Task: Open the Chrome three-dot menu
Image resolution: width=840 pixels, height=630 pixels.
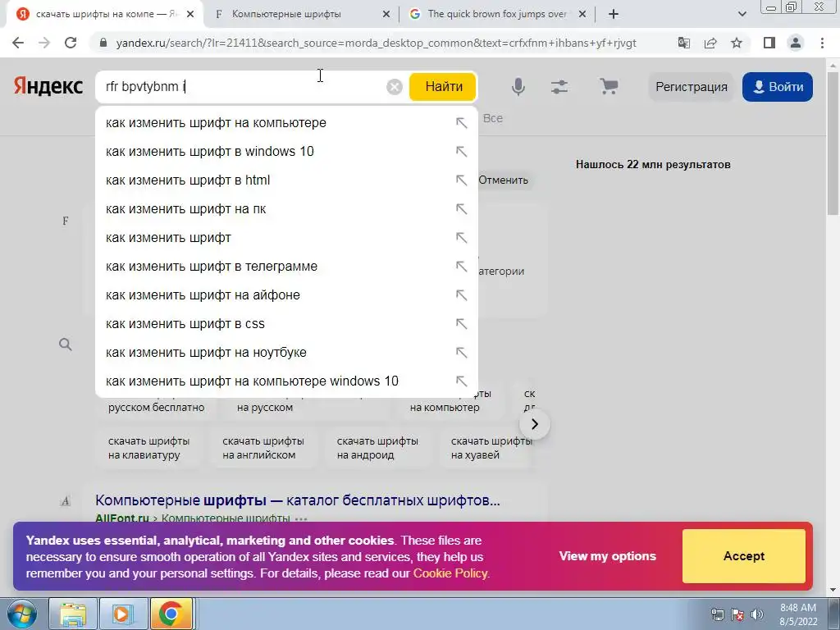Action: point(822,43)
